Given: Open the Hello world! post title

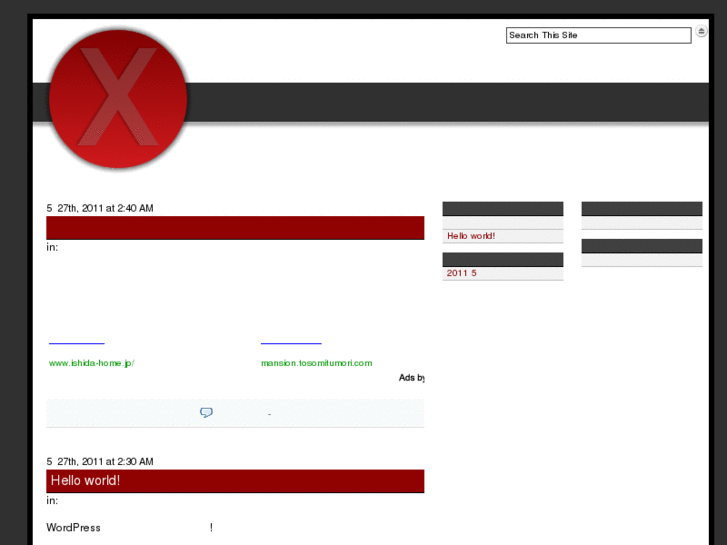Looking at the screenshot, I should coord(85,481).
